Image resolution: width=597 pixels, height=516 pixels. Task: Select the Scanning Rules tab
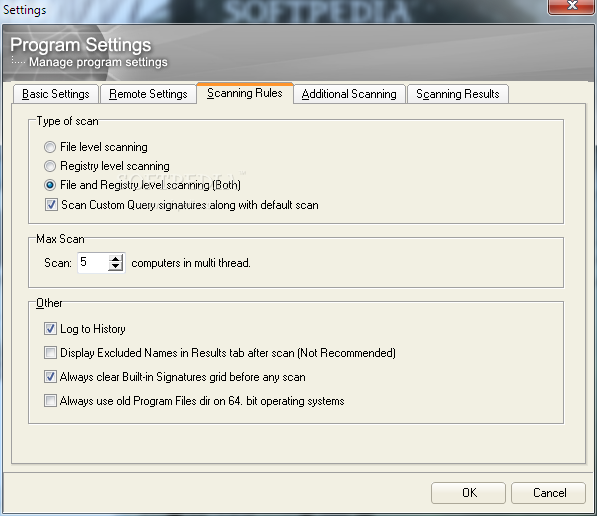point(245,93)
